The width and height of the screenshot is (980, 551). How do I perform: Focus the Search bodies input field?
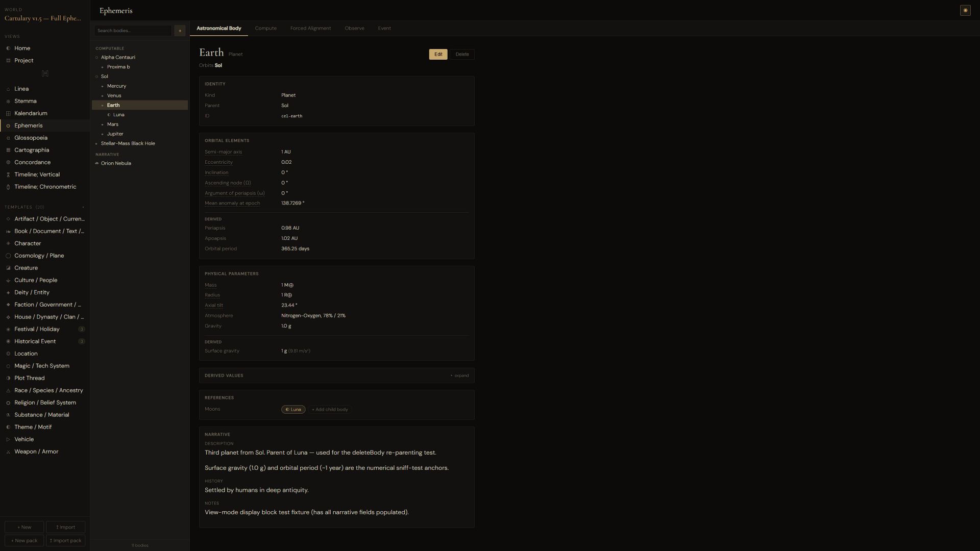click(133, 31)
